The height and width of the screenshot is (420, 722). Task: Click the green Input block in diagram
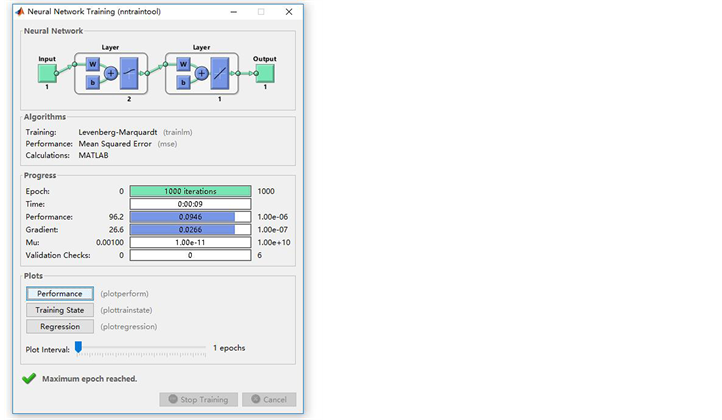point(47,73)
